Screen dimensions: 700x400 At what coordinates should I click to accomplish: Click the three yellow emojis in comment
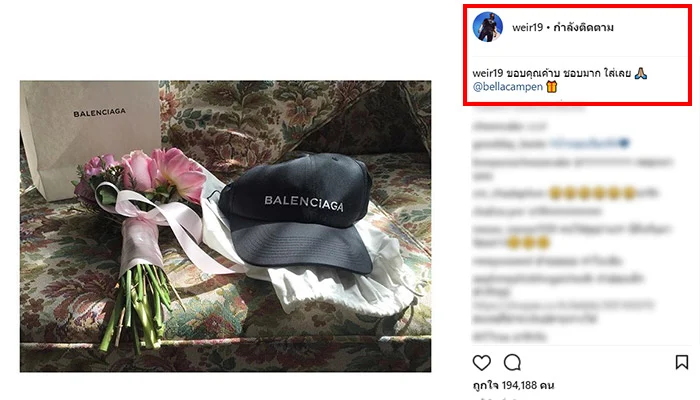[529, 242]
